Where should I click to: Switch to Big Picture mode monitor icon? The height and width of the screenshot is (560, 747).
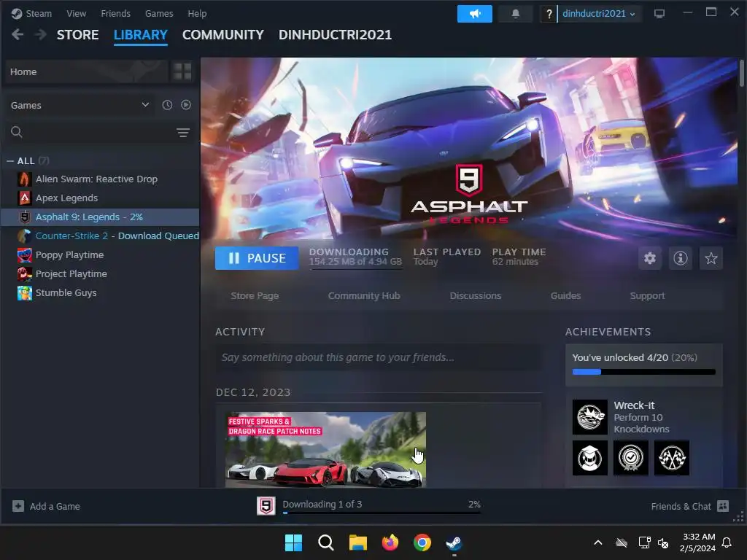point(659,14)
